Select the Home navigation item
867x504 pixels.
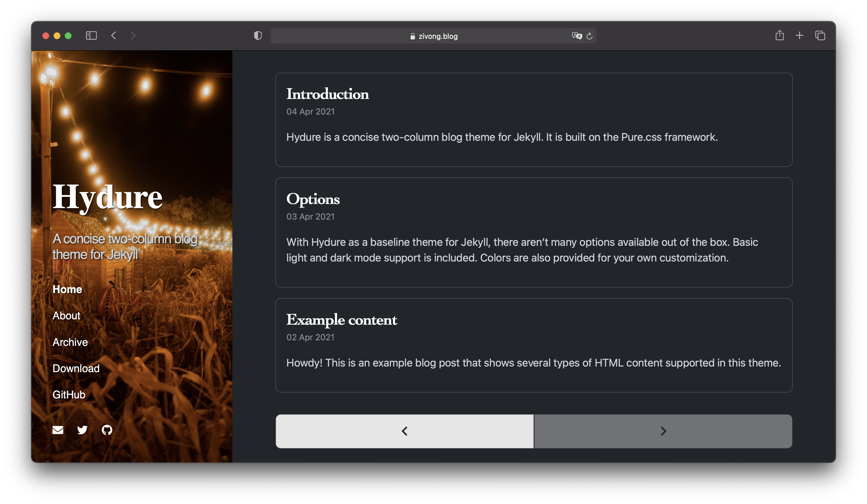67,289
